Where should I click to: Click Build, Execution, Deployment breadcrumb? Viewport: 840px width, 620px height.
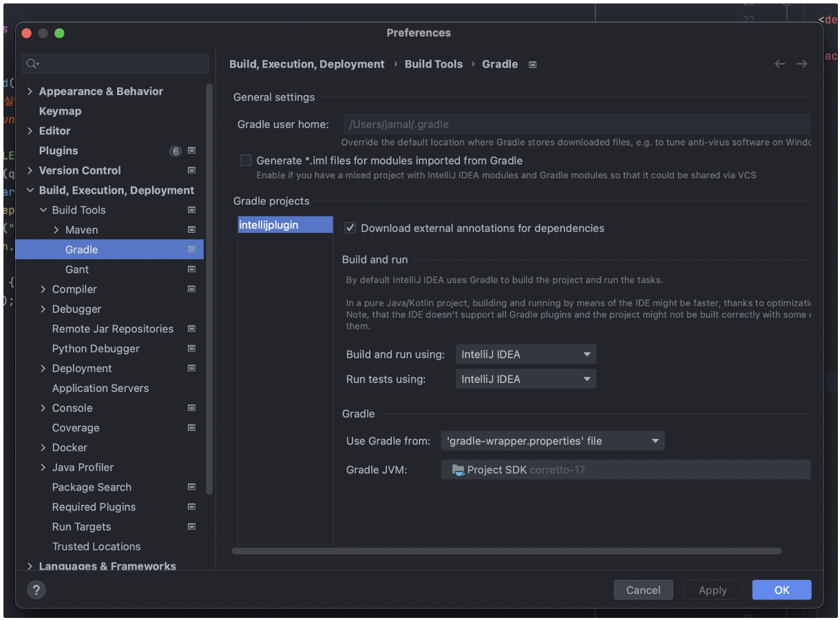(x=307, y=64)
